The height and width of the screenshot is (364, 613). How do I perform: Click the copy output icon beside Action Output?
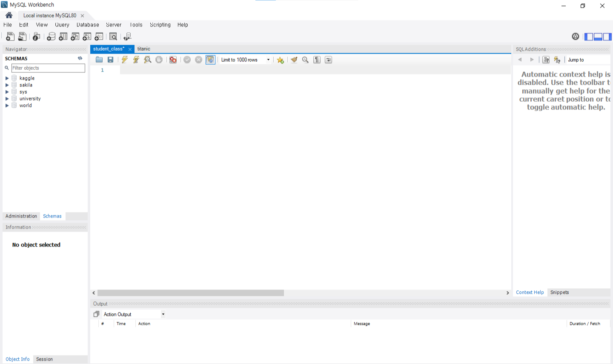[96, 314]
